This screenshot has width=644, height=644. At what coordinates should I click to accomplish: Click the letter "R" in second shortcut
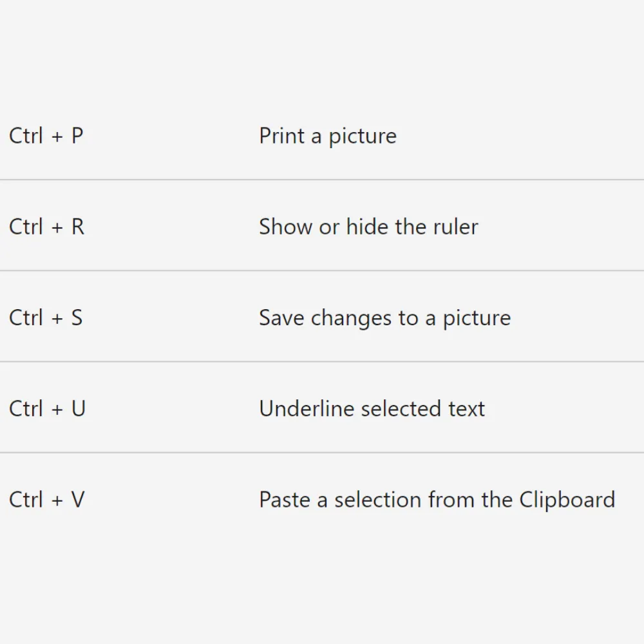pyautogui.click(x=78, y=227)
